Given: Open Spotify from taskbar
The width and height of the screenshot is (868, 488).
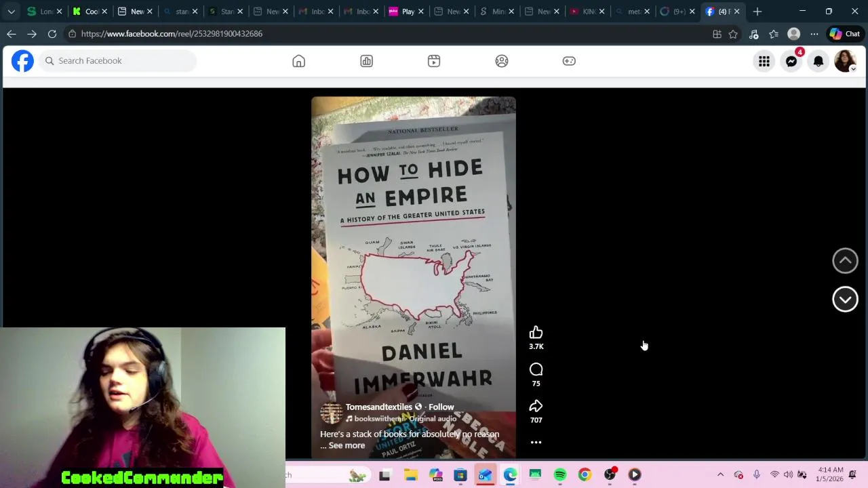Looking at the screenshot, I should [x=560, y=475].
